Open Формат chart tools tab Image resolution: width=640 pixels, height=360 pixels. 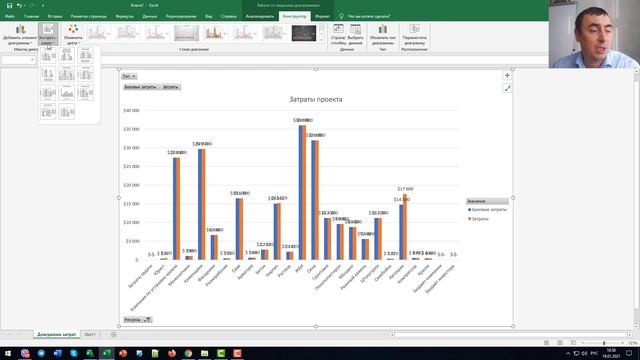click(322, 16)
